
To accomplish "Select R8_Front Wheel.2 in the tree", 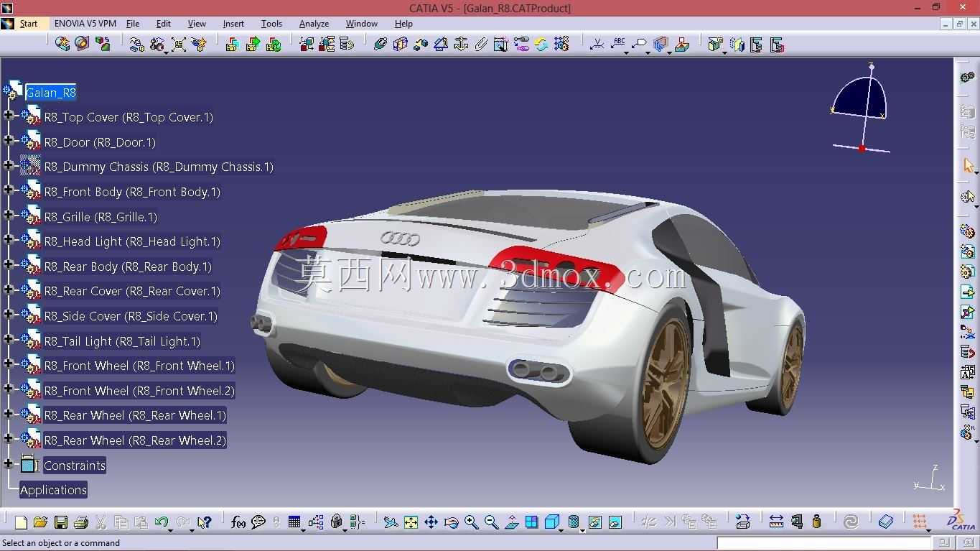I will [139, 391].
